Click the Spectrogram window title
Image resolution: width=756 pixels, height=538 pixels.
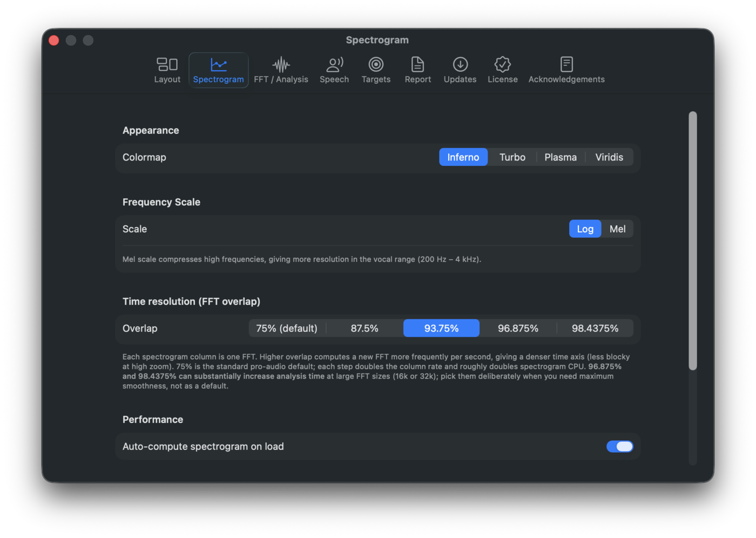pos(377,40)
